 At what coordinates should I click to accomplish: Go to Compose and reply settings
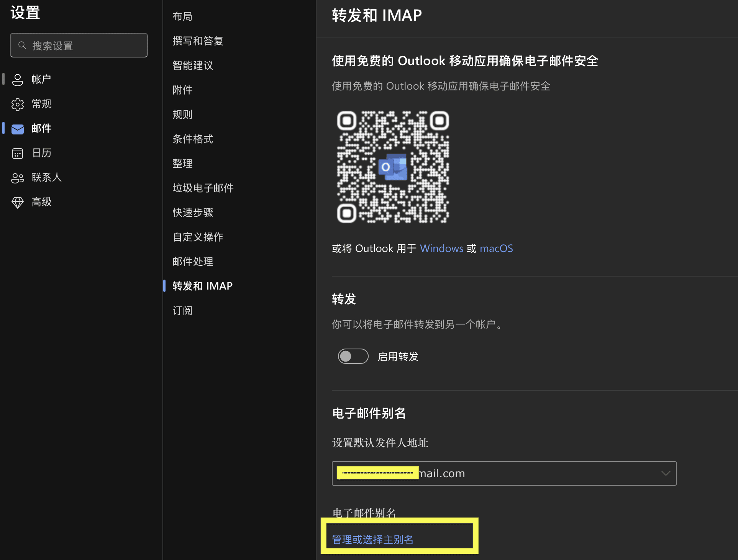pyautogui.click(x=198, y=41)
